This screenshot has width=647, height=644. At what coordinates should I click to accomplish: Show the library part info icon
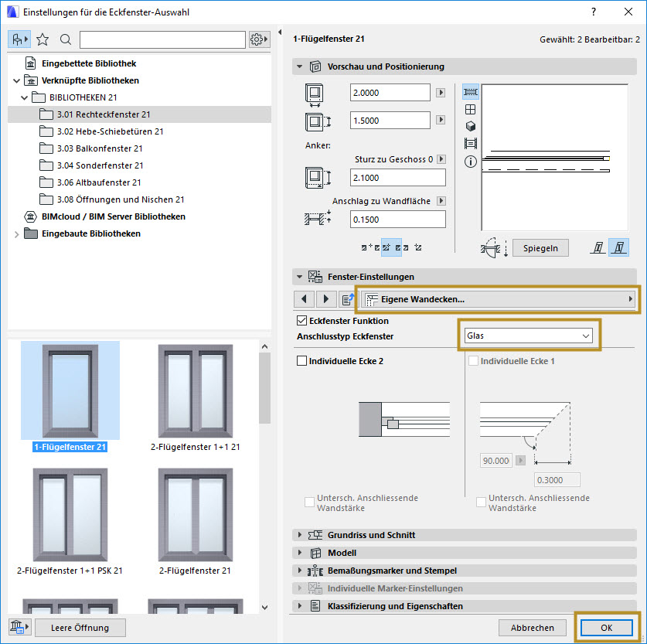click(471, 162)
